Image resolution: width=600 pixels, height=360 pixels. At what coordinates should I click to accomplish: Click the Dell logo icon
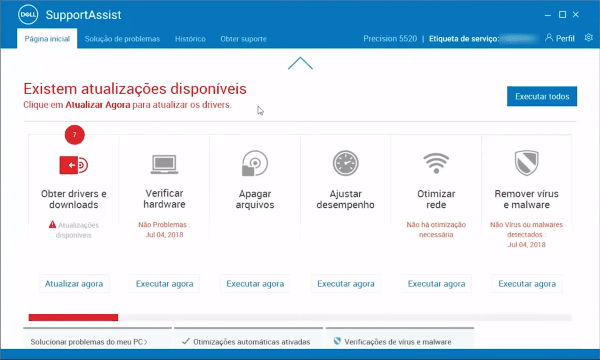pyautogui.click(x=28, y=15)
